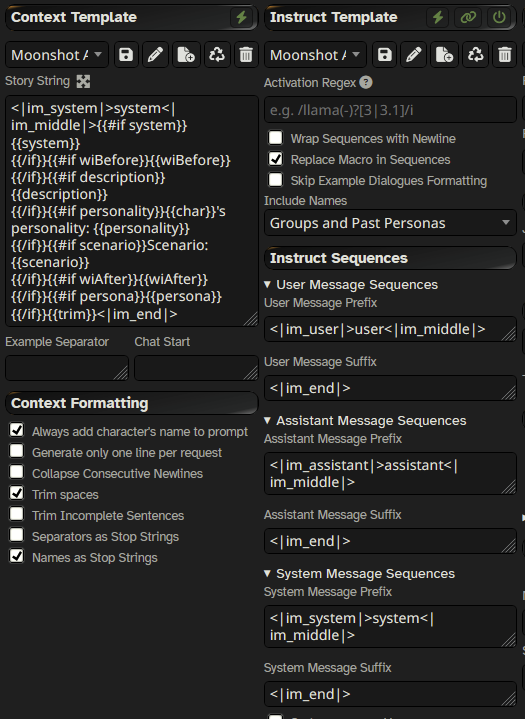Screen dimensions: 525x719
Task: Click the Chat Start field
Action: click(196, 368)
